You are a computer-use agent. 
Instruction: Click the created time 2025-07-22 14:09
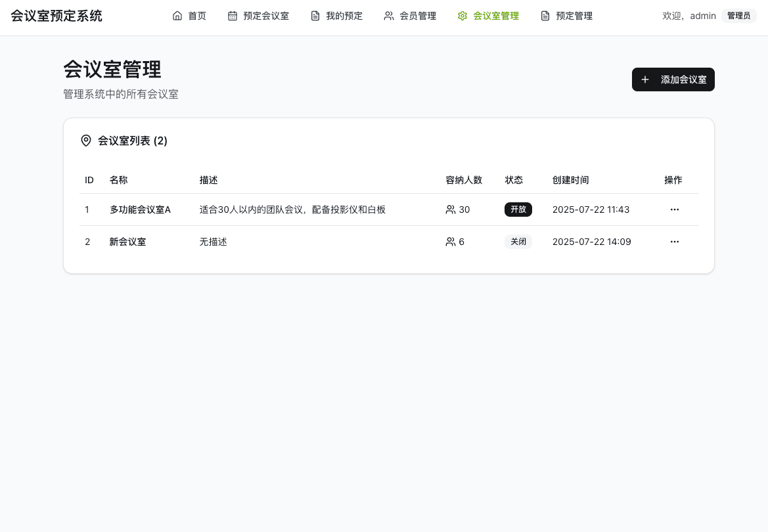click(592, 242)
